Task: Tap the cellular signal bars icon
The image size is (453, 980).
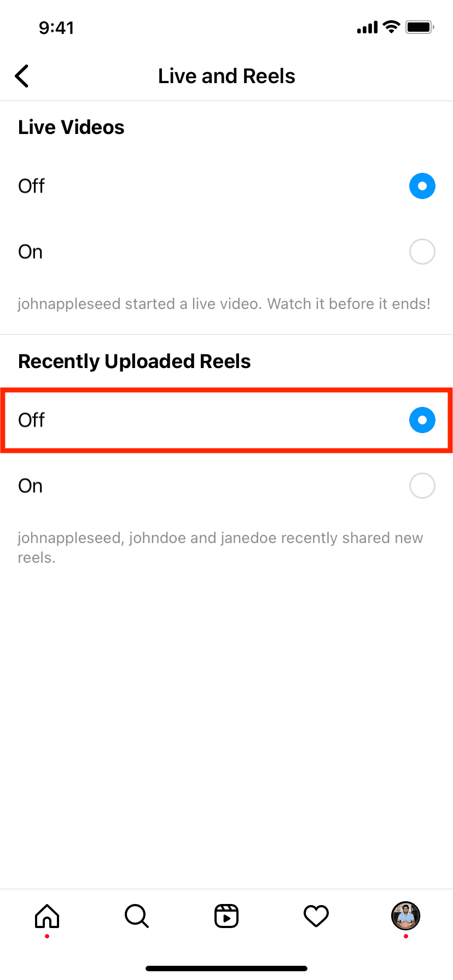Action: 367,27
